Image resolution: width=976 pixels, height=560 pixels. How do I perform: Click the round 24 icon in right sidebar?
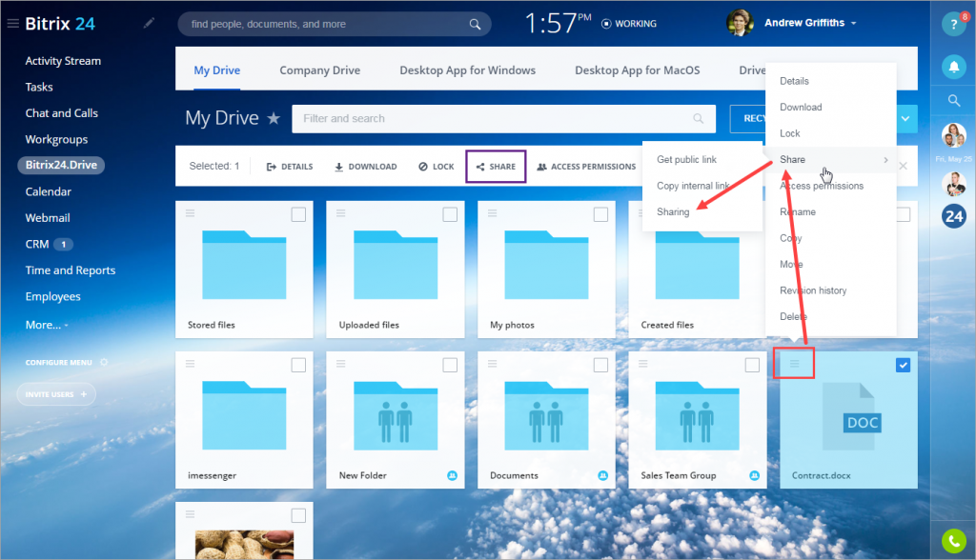click(953, 216)
